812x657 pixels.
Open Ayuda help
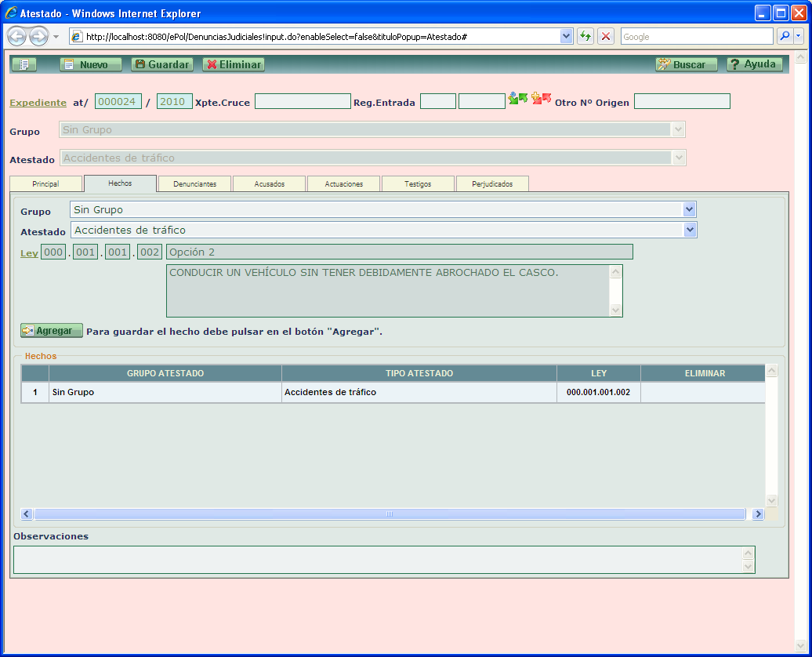pos(754,65)
